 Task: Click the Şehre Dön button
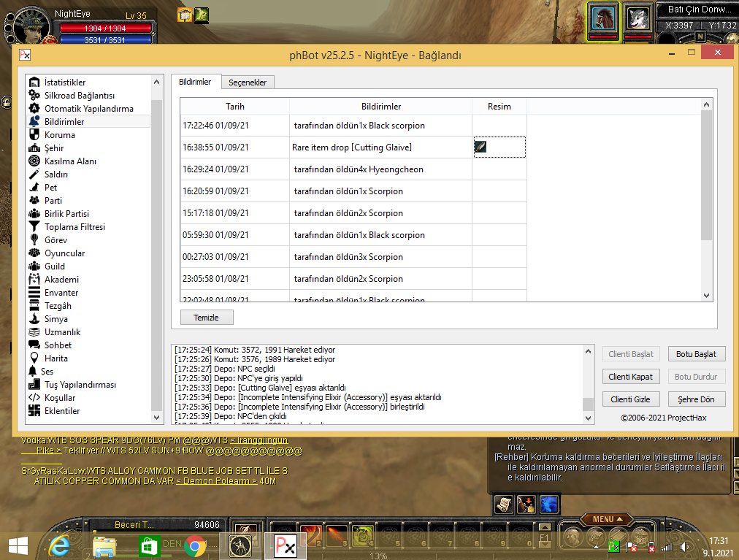tap(696, 399)
